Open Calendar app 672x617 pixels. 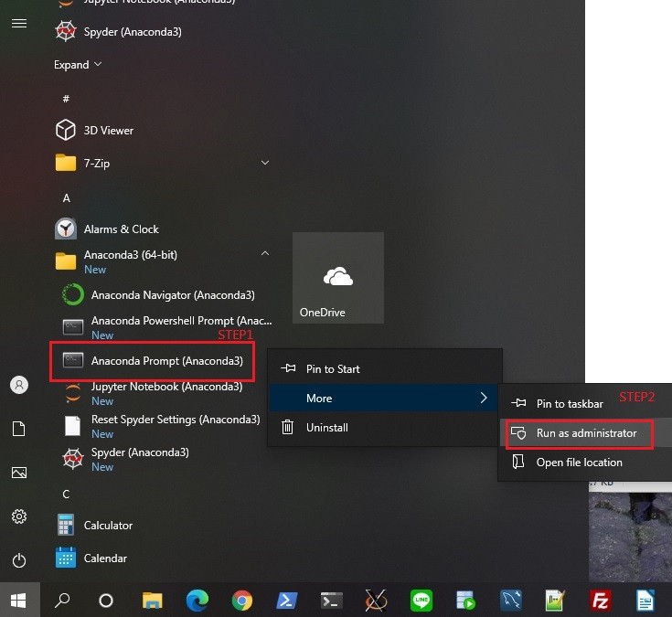click(91, 558)
